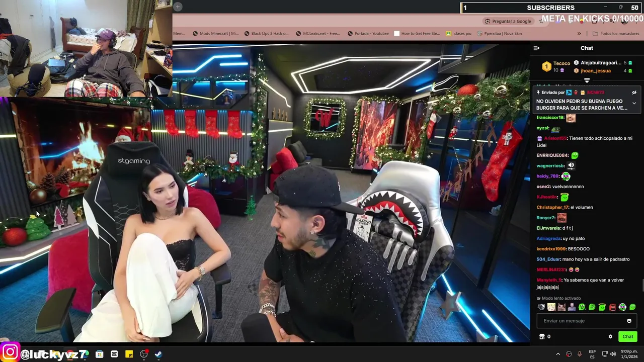
Task: Click username nyzsl in chat
Action: (x=543, y=128)
